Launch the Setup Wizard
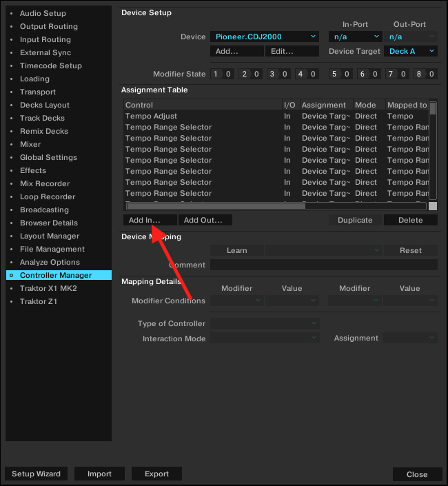The height and width of the screenshot is (486, 448). pos(36,474)
